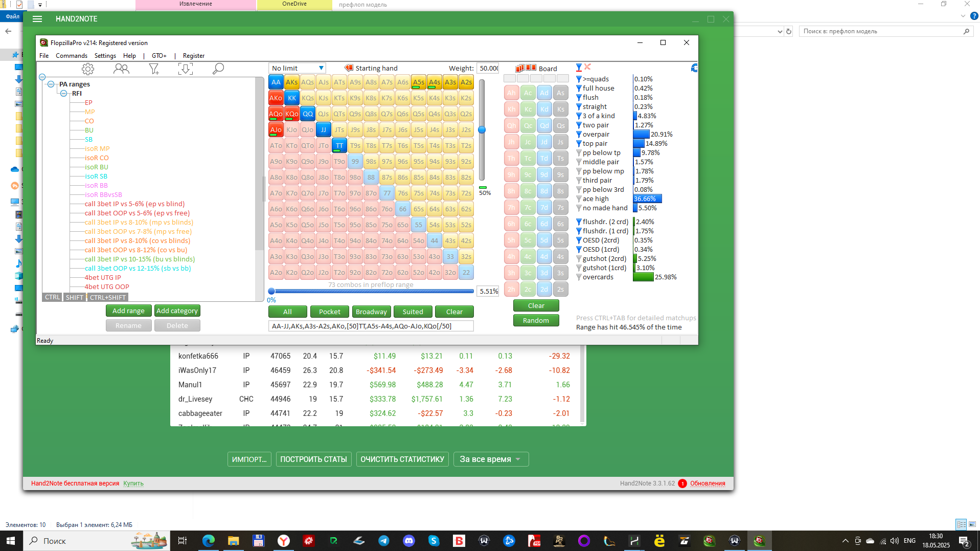This screenshot has height=551, width=980.
Task: Click the Random board button
Action: click(536, 320)
